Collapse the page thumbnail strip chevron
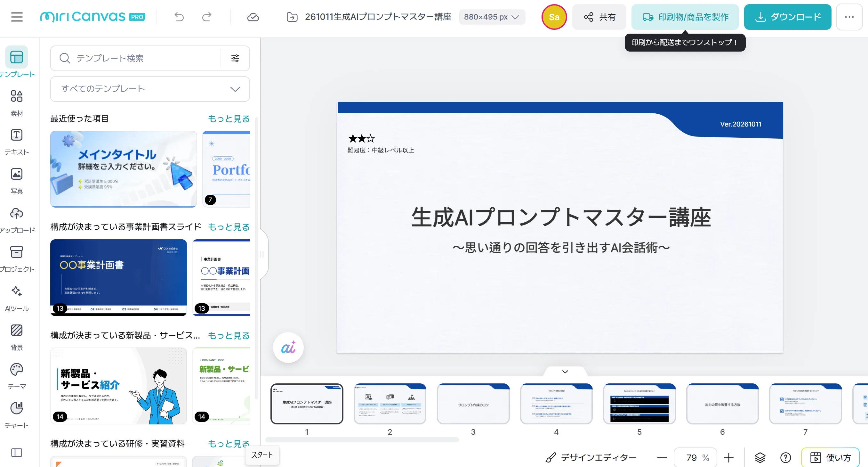This screenshot has height=467, width=868. click(x=565, y=372)
